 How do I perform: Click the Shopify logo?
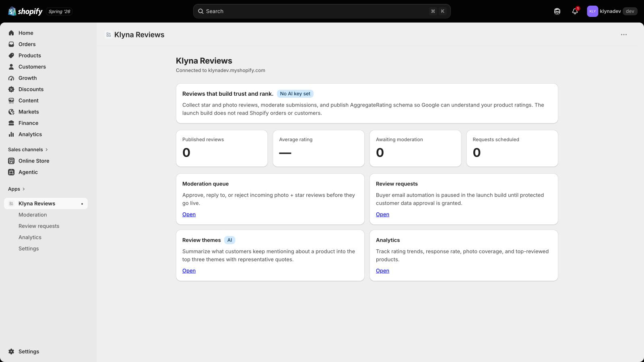[25, 11]
